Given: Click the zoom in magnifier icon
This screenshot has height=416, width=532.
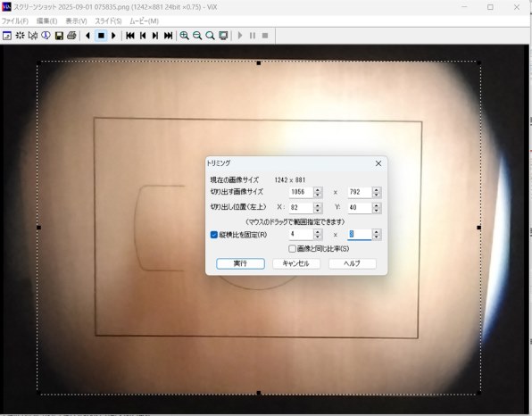Looking at the screenshot, I should point(184,36).
